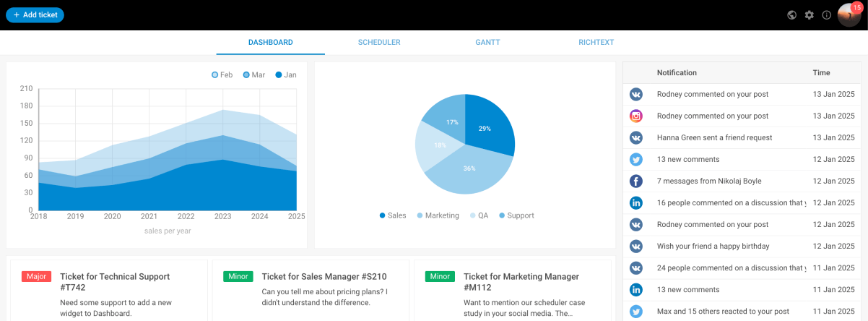Toggle the Feb series in chart legend

[x=222, y=75]
